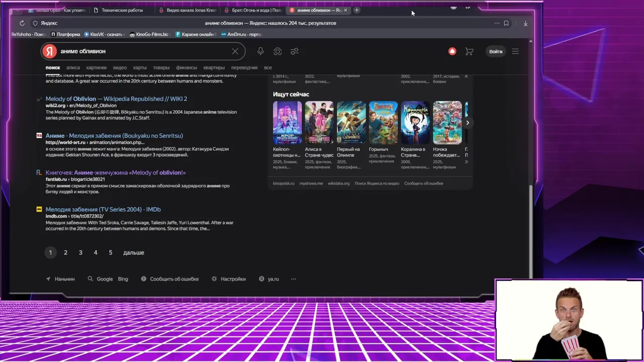Viewport: 644px width, 362px height.
Task: Click 'дальше' to go to next page
Action: coord(134,252)
